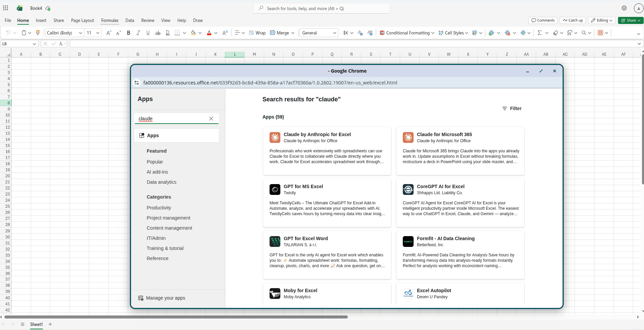Select the Sheet1 sheet tab
Image resolution: width=644 pixels, height=330 pixels.
coord(36,324)
